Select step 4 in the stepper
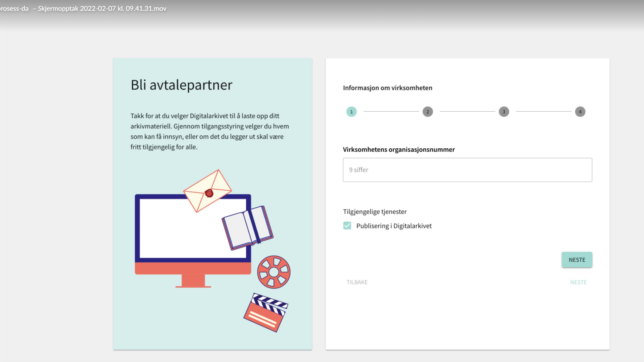 [x=580, y=112]
